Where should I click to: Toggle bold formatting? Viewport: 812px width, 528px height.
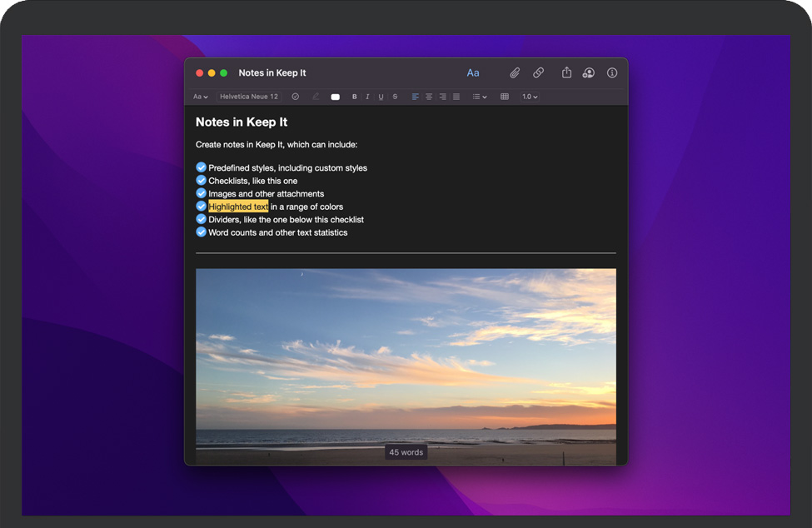coord(355,97)
